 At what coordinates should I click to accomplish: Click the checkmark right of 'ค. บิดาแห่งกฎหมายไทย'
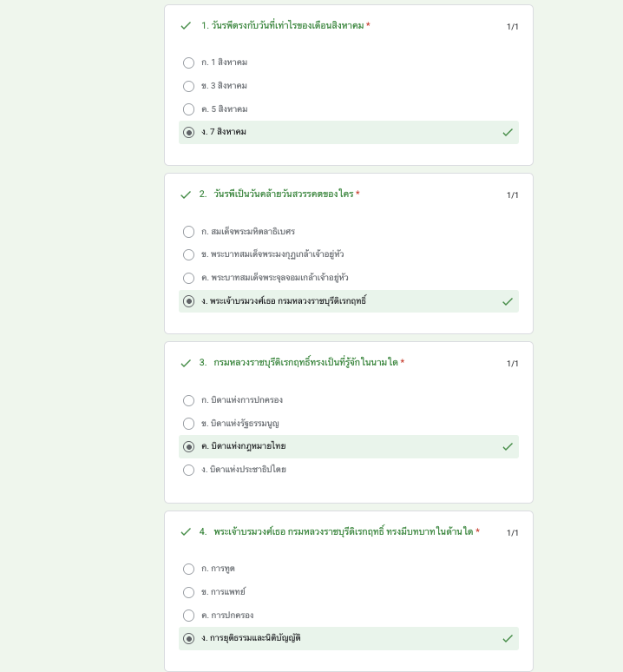[508, 446]
